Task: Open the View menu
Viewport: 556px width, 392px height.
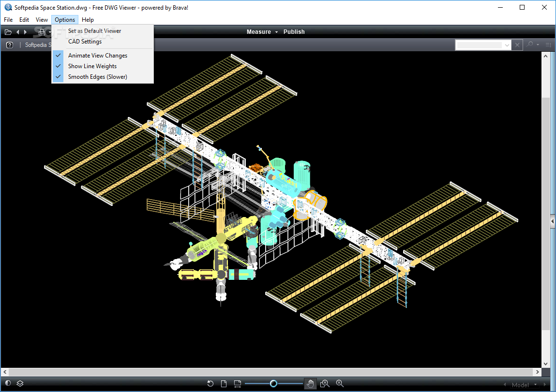Action: coord(42,20)
